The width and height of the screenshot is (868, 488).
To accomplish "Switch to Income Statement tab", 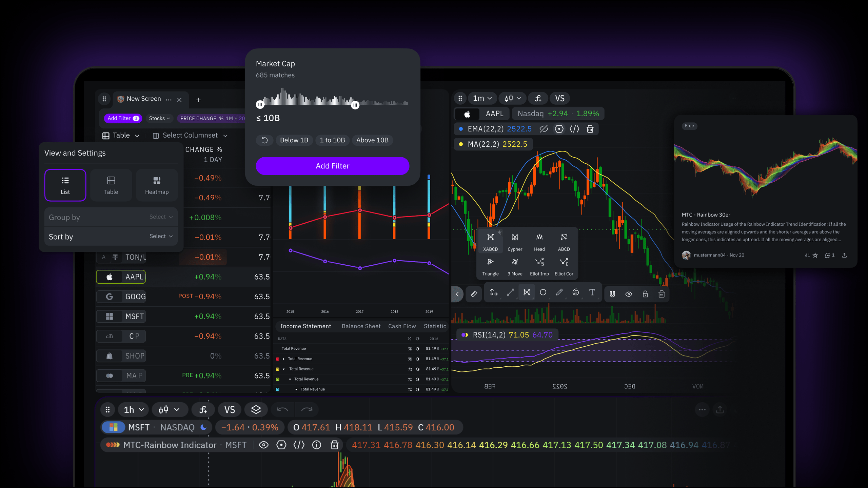I will pyautogui.click(x=305, y=326).
